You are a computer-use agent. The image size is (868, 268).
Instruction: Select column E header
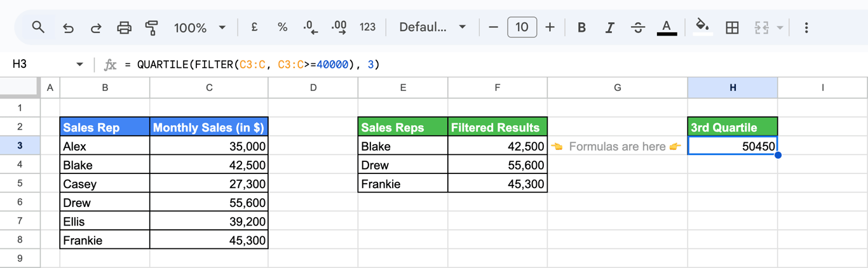403,88
